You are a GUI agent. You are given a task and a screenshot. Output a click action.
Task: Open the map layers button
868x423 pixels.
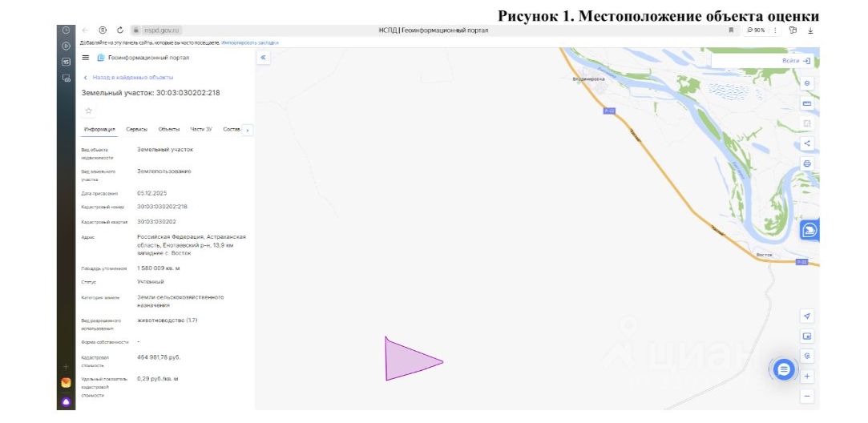[x=806, y=83]
